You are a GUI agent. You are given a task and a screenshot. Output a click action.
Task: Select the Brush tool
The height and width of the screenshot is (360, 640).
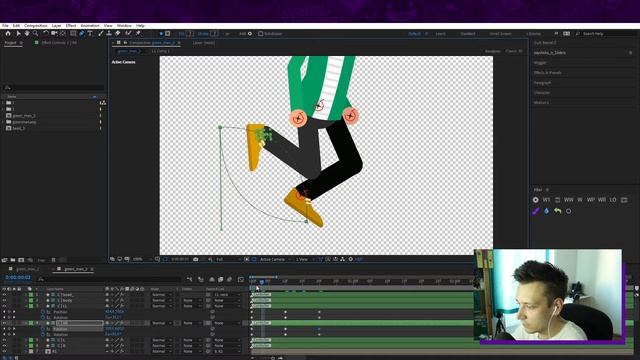[x=101, y=33]
